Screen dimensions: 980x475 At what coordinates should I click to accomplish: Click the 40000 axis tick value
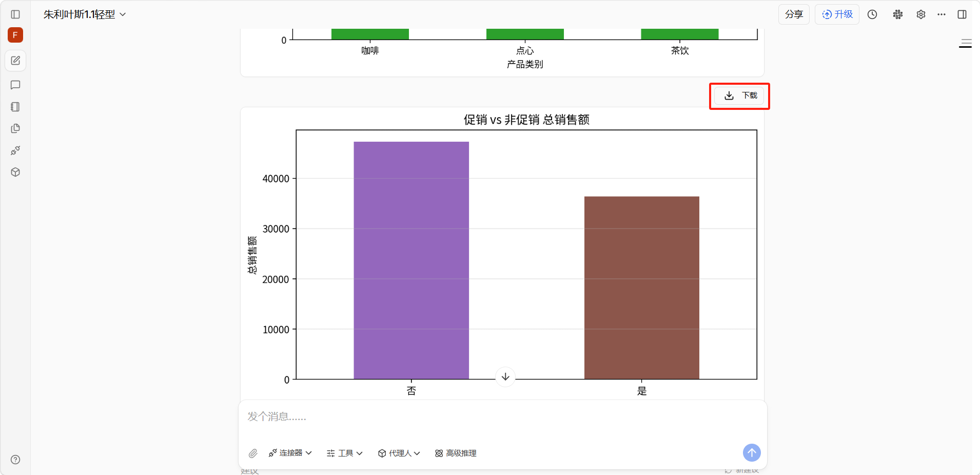point(276,179)
